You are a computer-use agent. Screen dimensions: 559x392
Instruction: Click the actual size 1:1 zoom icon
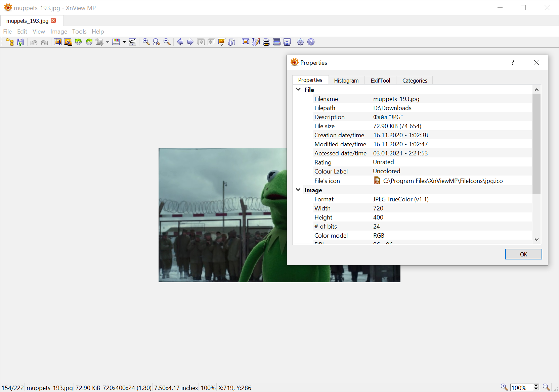tap(156, 42)
